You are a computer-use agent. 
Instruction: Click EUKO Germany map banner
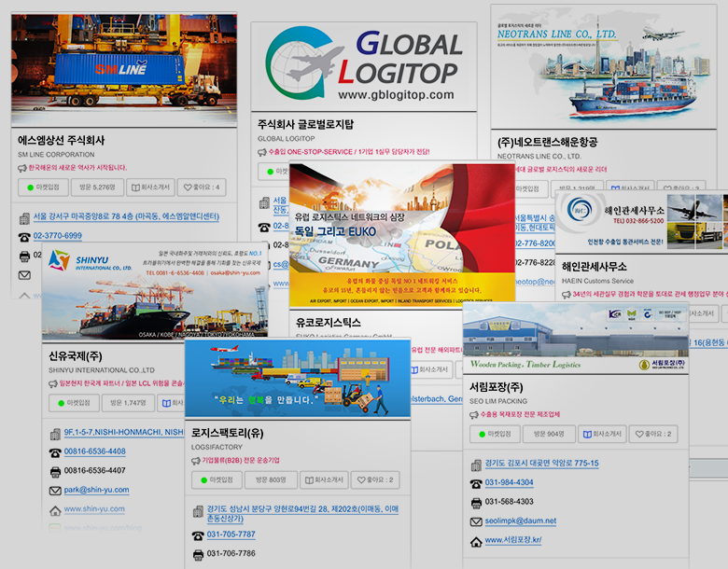(402, 234)
